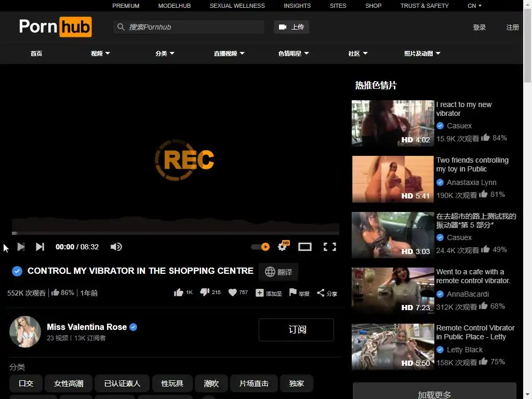The image size is (532, 399).
Task: Click the verified badge next to Miss Valentina Rose
Action: [134, 327]
